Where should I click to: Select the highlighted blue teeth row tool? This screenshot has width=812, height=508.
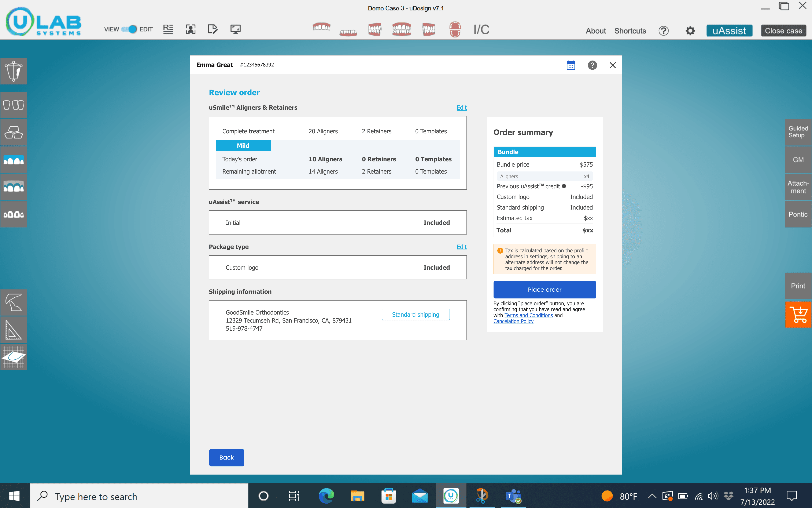(14, 160)
